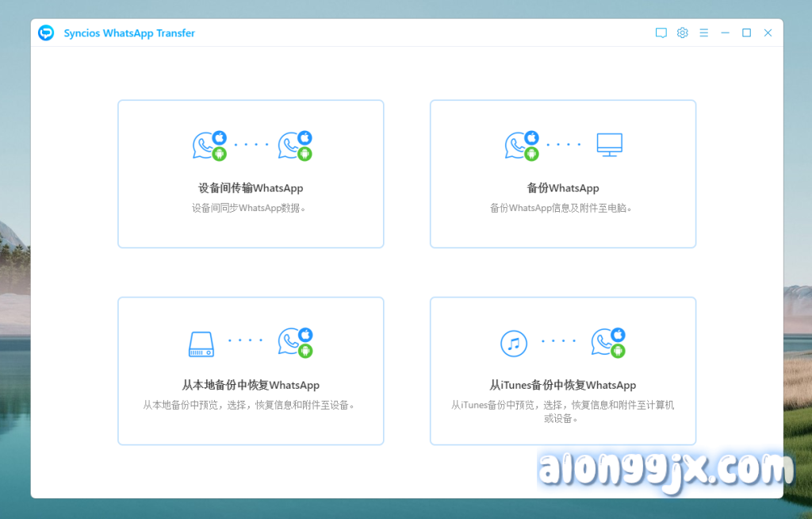Click WhatsApp icon in 从本地备份中恢复WhatsApp card
The height and width of the screenshot is (519, 812).
[x=293, y=342]
